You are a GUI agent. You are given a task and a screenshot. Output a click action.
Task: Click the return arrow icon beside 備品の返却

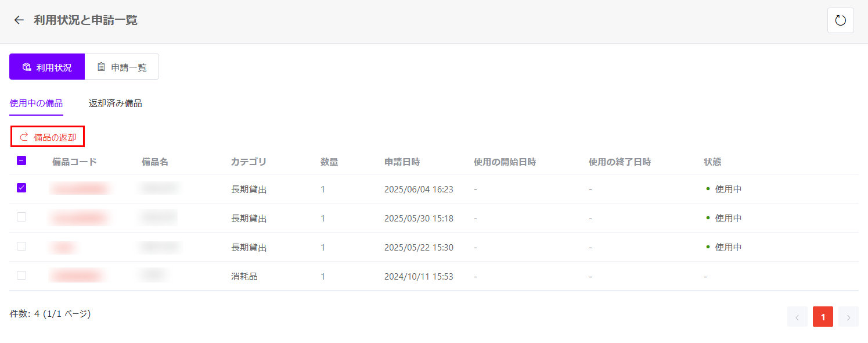click(x=24, y=137)
